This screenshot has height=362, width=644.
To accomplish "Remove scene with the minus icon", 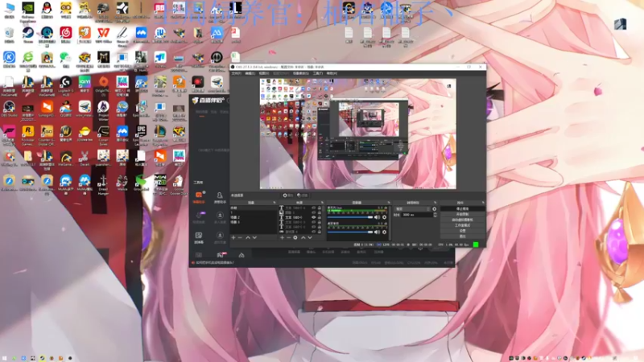I will tap(240, 237).
